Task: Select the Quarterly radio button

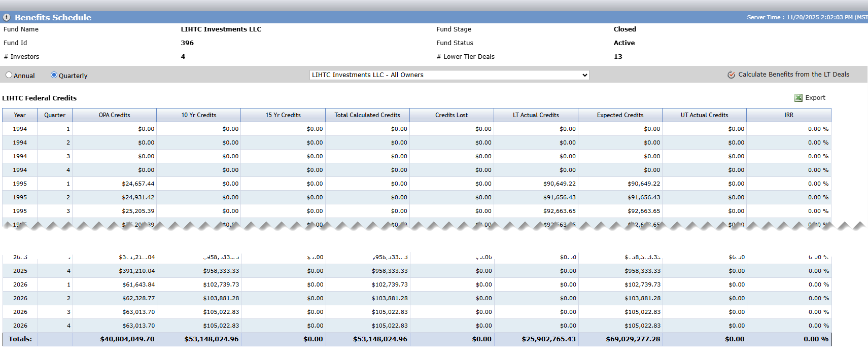Action: pyautogui.click(x=54, y=75)
